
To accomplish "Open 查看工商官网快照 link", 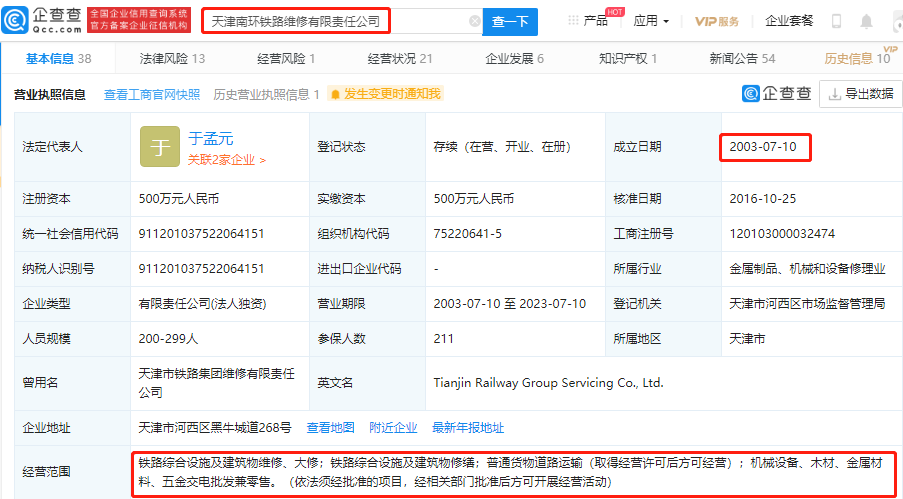I will [152, 94].
